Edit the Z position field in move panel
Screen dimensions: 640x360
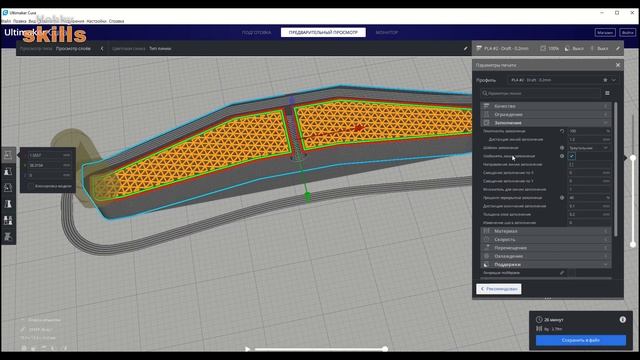[x=49, y=175]
